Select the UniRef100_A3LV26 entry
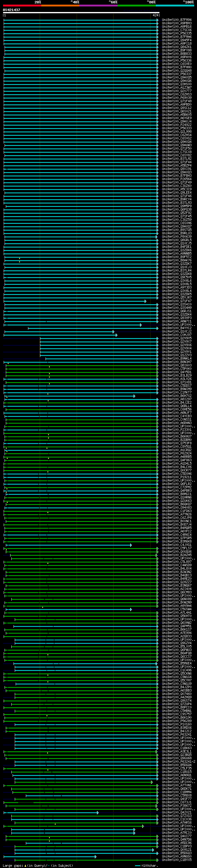 point(177,379)
